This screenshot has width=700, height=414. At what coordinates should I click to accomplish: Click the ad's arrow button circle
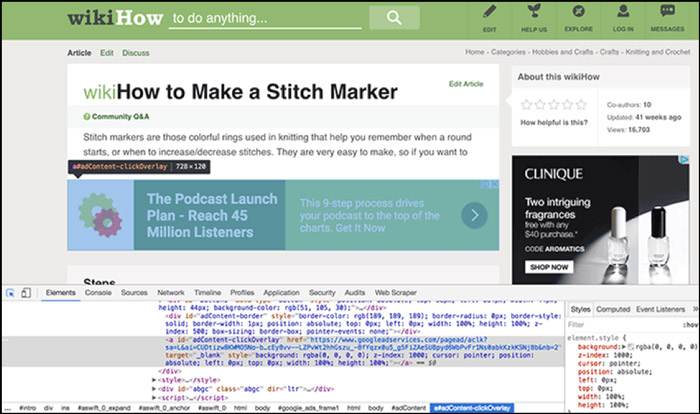click(x=474, y=215)
